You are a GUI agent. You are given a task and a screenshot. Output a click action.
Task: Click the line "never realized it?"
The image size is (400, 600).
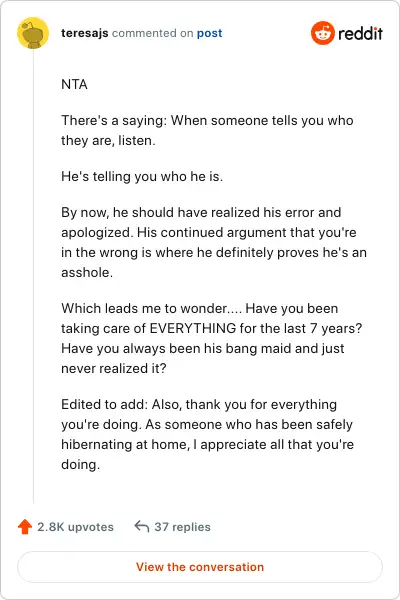point(114,368)
